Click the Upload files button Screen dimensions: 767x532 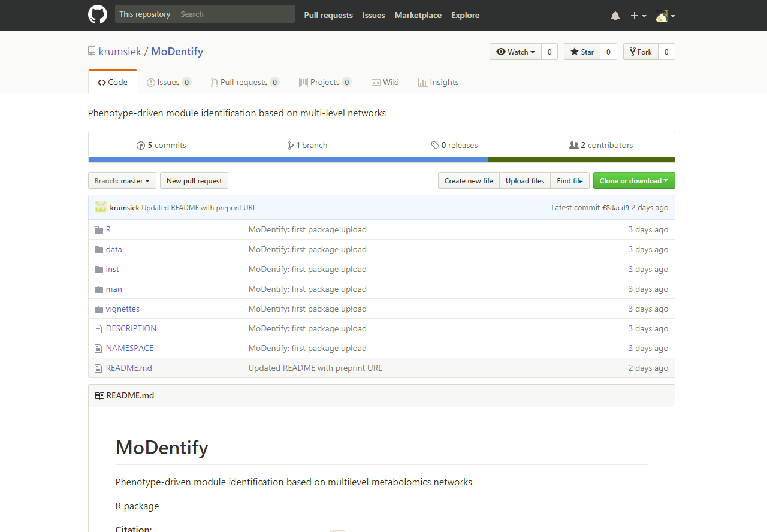coord(525,180)
